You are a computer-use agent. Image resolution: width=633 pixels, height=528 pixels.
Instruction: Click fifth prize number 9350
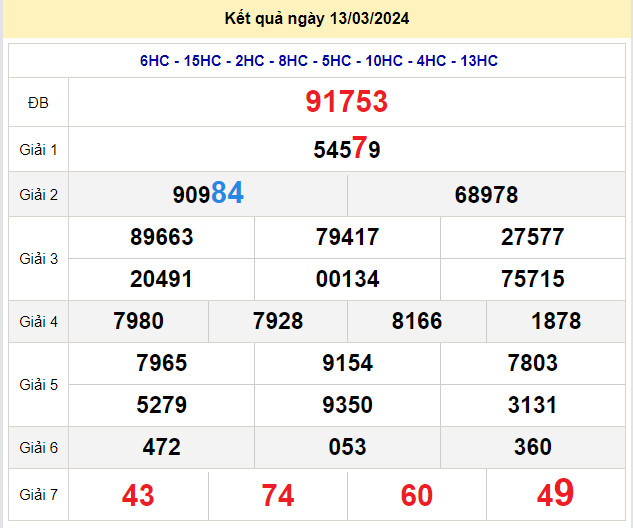click(x=347, y=405)
